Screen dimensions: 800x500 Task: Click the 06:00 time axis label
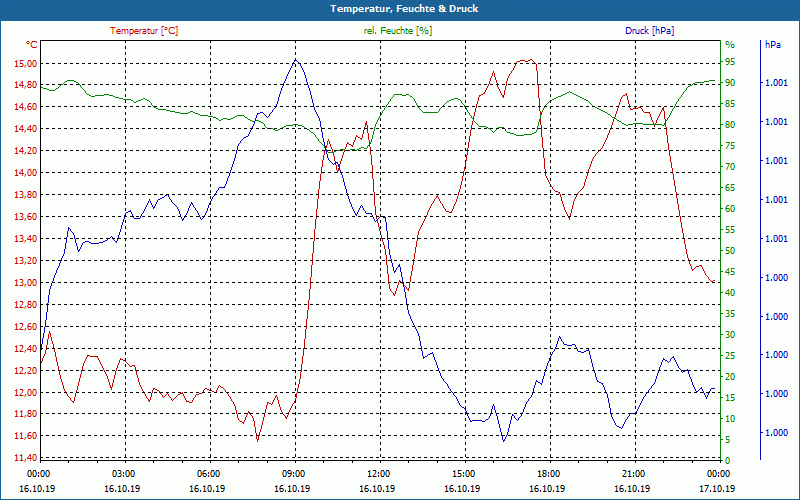208,473
